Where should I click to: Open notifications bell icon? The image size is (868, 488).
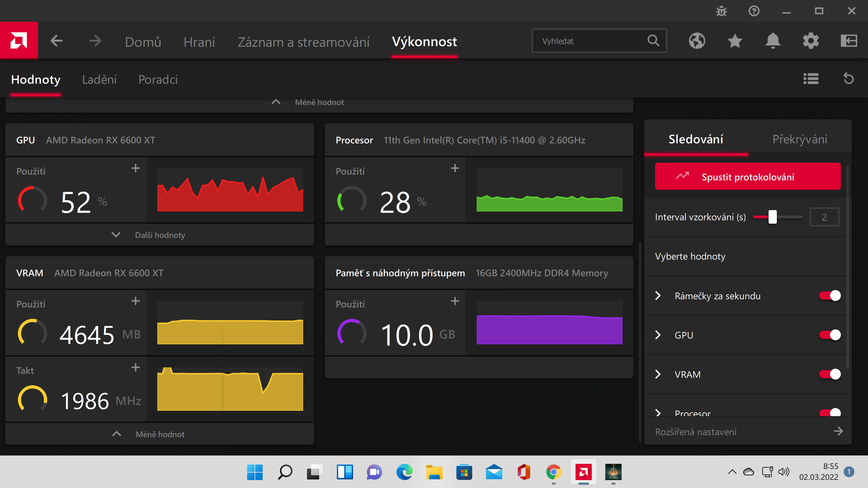tap(773, 41)
